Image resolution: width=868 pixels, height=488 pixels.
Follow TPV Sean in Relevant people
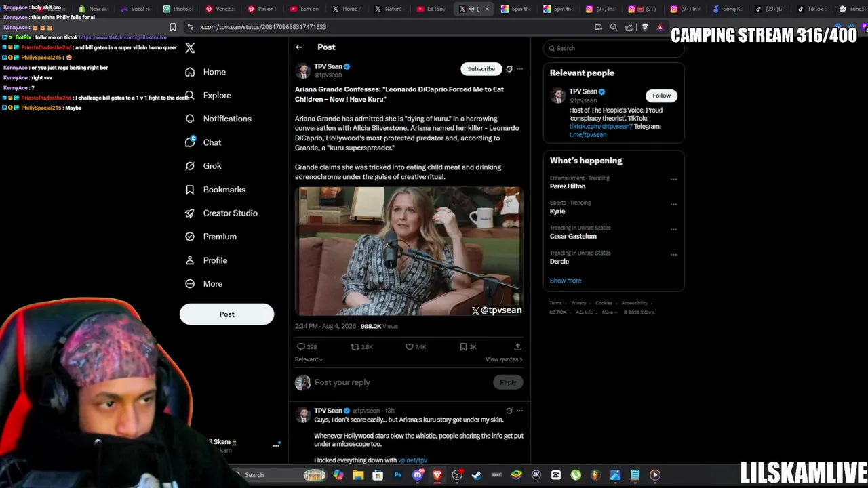click(661, 96)
